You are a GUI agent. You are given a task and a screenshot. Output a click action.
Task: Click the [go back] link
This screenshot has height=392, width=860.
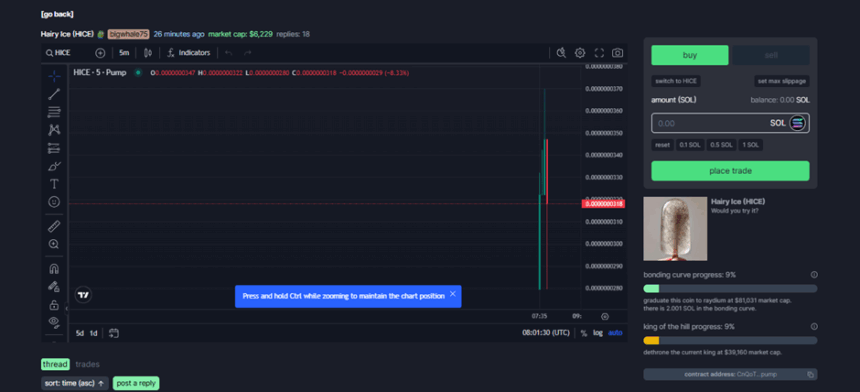click(57, 14)
